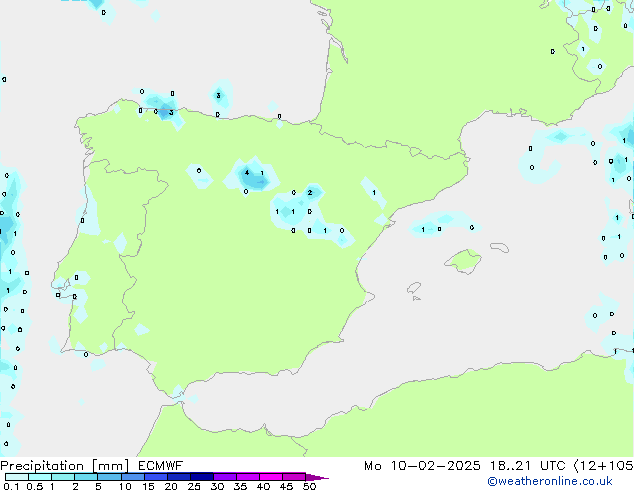Click the "30" legend scale label
Screen dimensions: 634x490
217,486
